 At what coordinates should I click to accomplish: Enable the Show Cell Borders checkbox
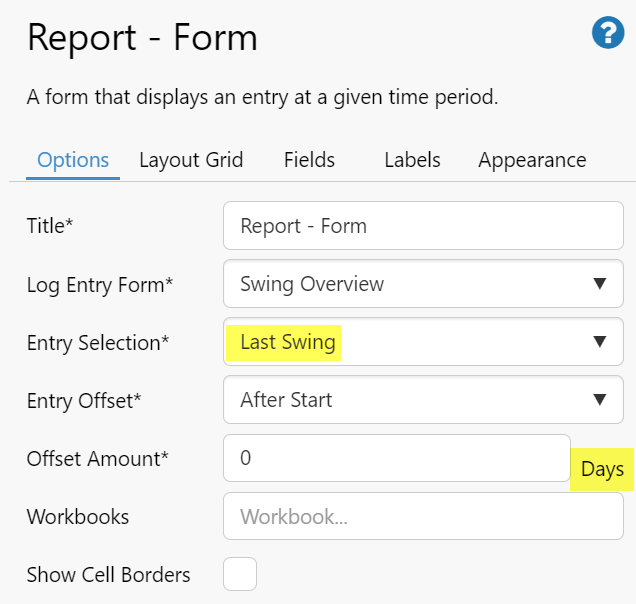(240, 575)
